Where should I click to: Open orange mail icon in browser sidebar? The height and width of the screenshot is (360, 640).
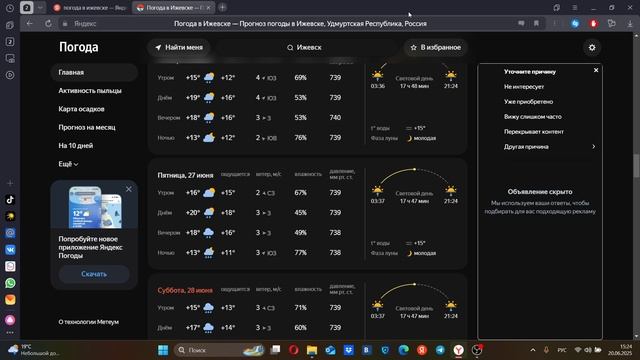click(10, 300)
